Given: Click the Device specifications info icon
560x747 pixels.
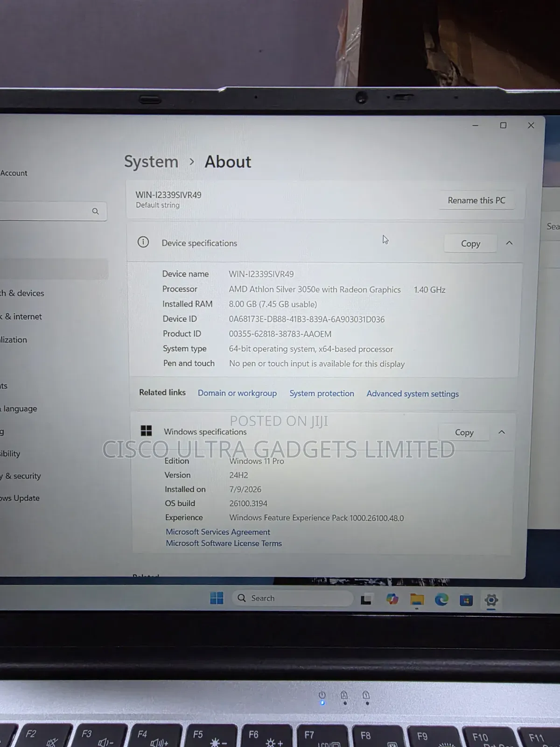Looking at the screenshot, I should (x=143, y=242).
